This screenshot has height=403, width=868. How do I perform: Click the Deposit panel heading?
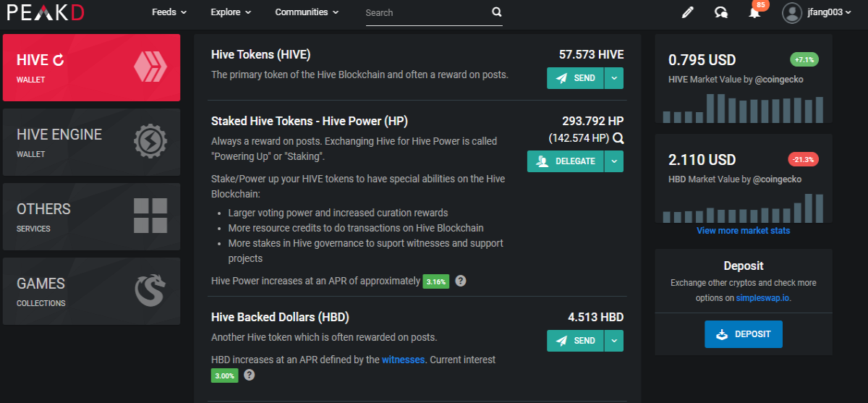click(x=744, y=266)
